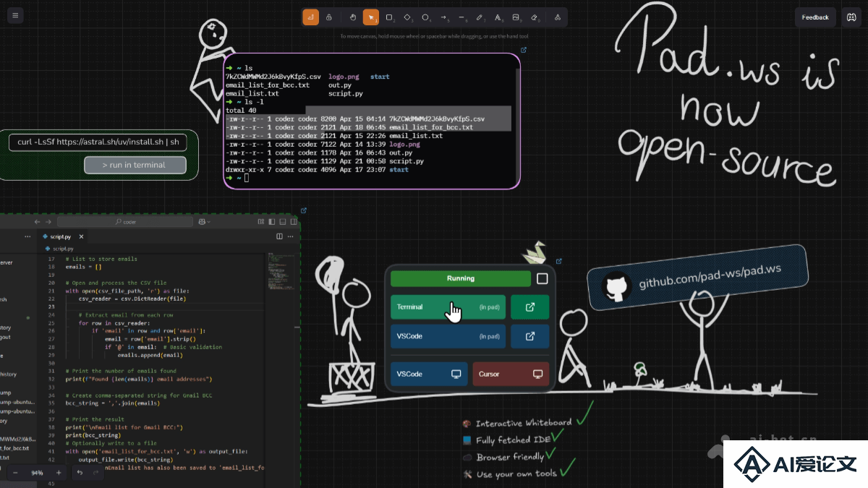
Task: Click line number 23 in editor gutter
Action: point(51,307)
